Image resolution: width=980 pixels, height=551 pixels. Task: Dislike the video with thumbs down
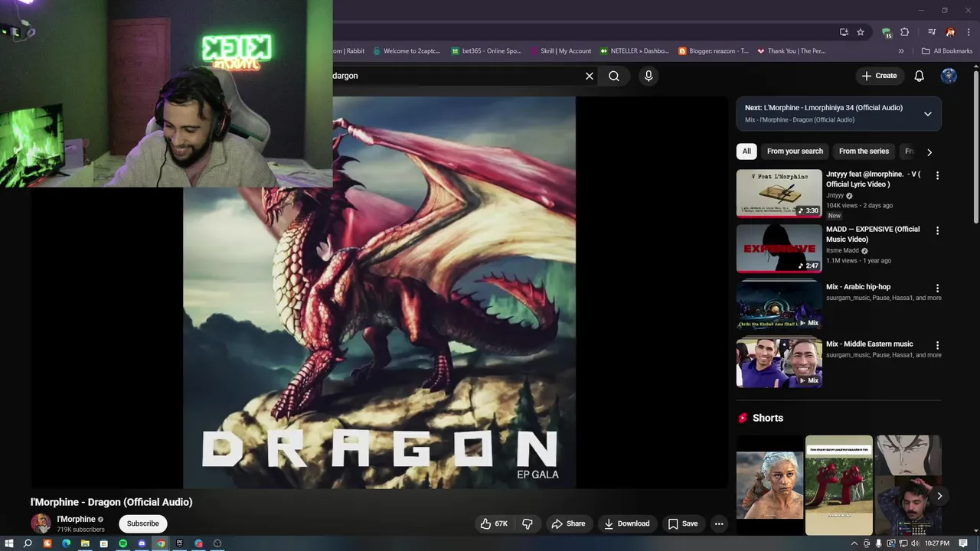point(528,523)
